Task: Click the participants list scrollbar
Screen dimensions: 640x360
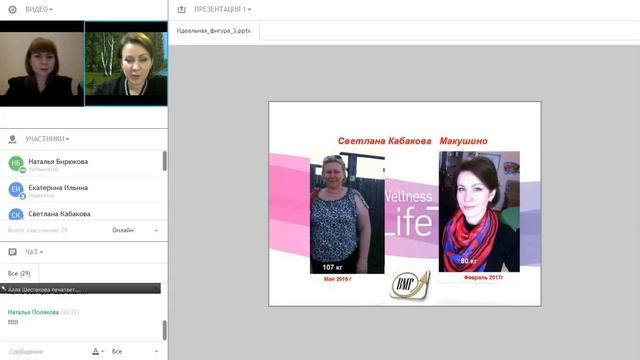Action: pyautogui.click(x=164, y=160)
